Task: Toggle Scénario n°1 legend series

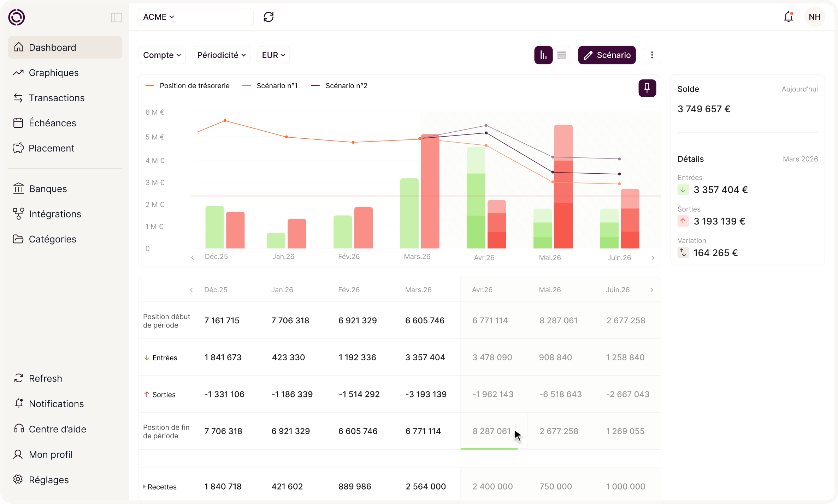Action: click(x=270, y=86)
